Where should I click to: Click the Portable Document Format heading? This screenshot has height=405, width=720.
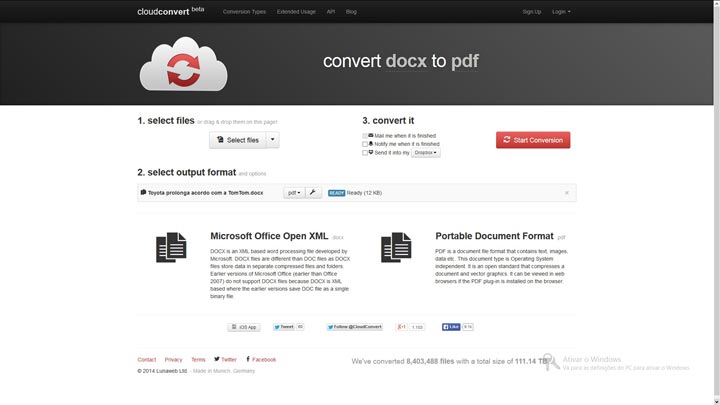pos(494,236)
